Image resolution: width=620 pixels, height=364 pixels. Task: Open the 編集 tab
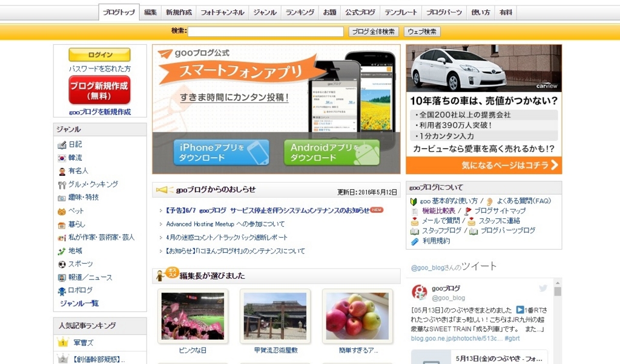[x=150, y=12]
